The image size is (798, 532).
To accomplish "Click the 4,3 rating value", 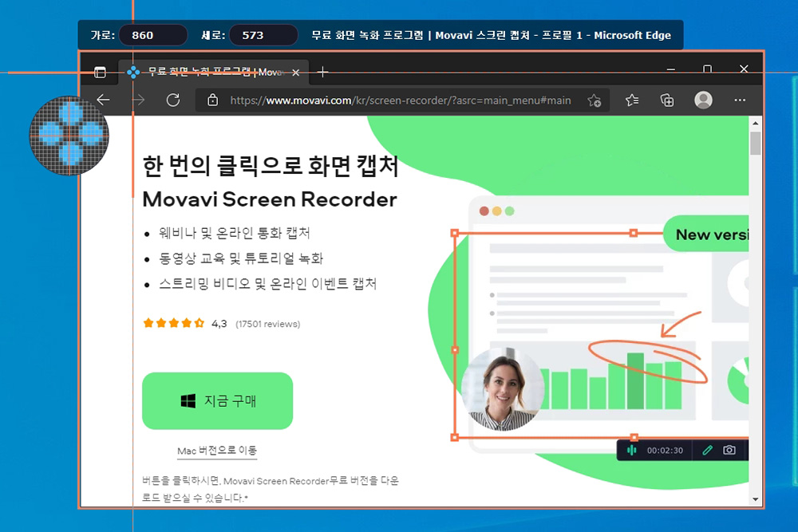I will click(219, 324).
